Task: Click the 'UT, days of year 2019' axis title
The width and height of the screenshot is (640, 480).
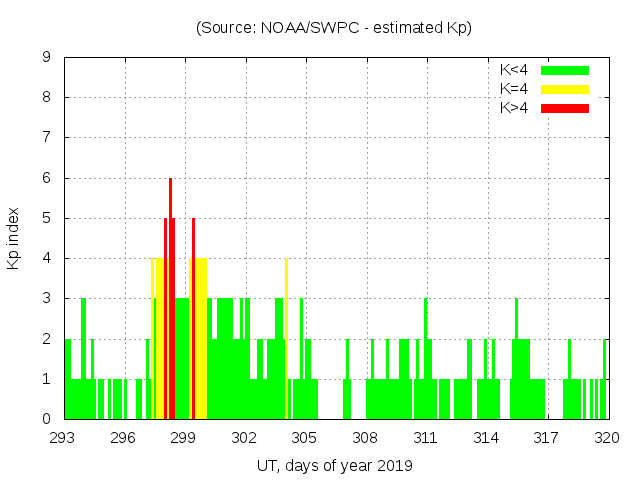Action: (x=334, y=465)
